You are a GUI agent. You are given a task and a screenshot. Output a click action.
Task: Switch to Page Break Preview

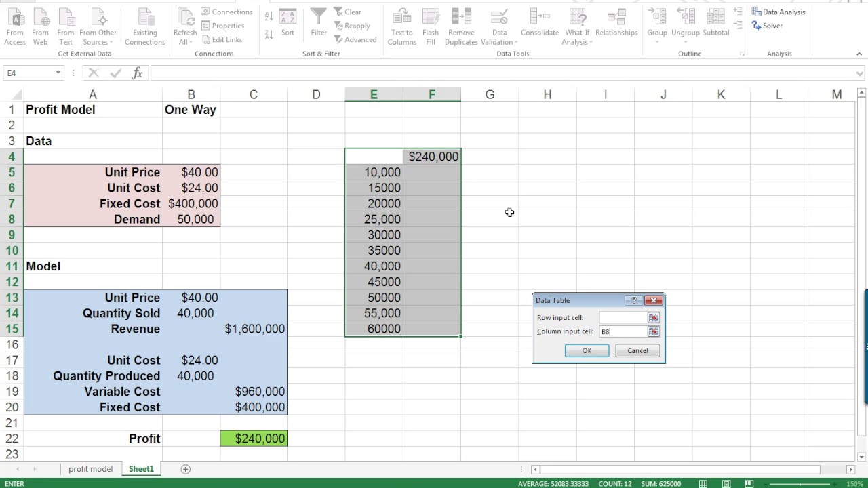pos(749,483)
